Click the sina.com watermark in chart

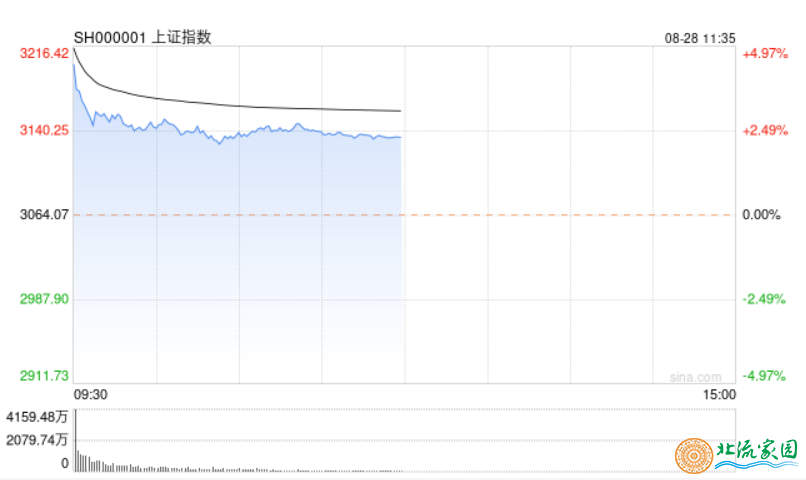(695, 377)
